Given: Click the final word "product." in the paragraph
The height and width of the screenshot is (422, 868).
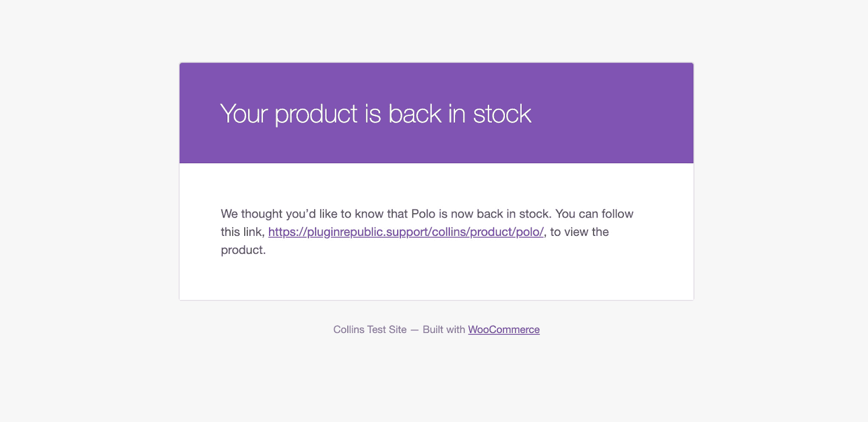Looking at the screenshot, I should (243, 250).
